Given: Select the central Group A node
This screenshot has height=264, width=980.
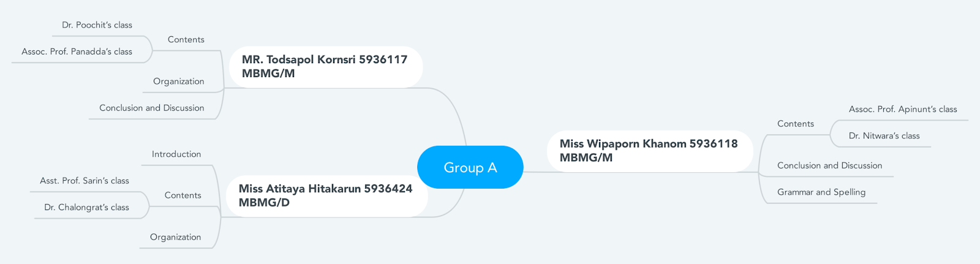Looking at the screenshot, I should click(x=470, y=167).
